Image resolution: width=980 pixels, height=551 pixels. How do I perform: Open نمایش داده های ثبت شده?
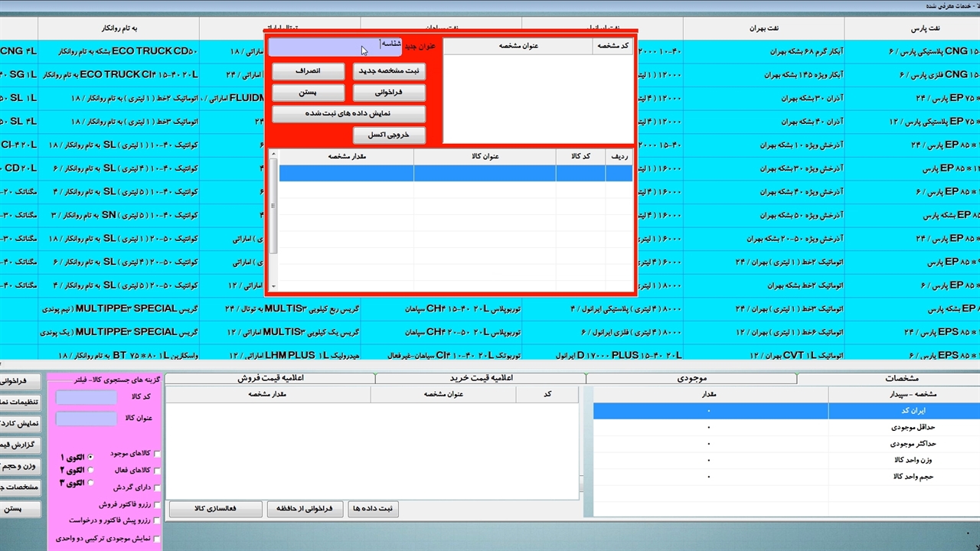coord(348,114)
